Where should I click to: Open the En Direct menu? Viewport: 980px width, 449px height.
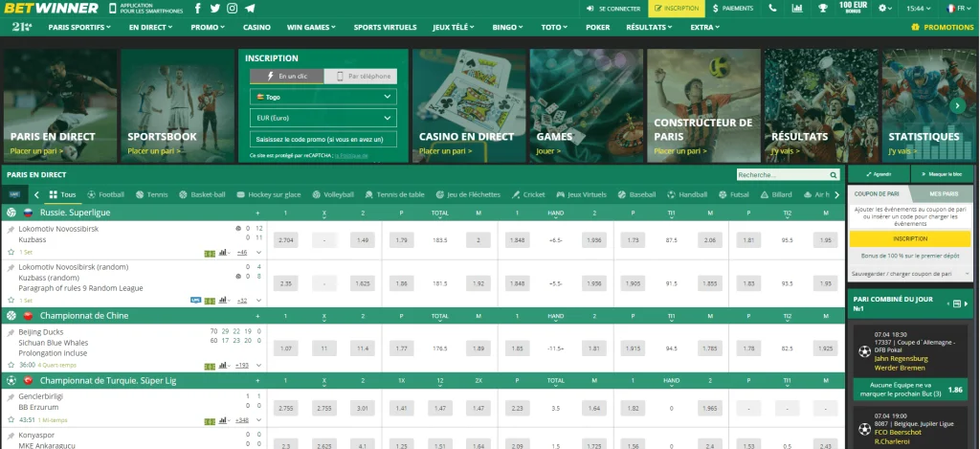(150, 27)
